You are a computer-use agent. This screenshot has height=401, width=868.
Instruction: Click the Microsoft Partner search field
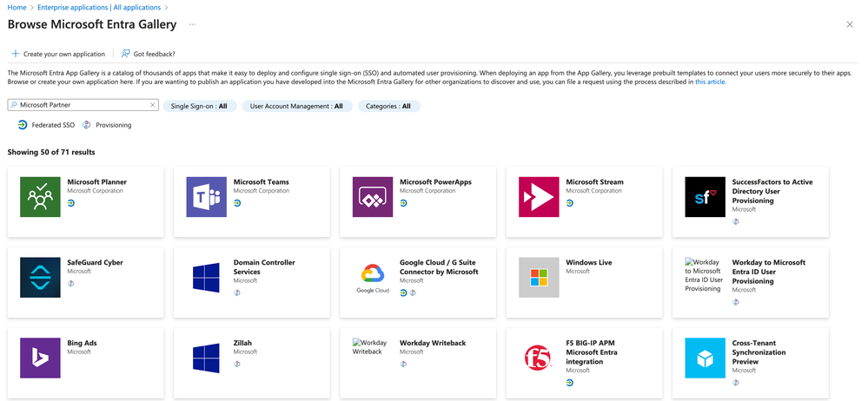[83, 105]
